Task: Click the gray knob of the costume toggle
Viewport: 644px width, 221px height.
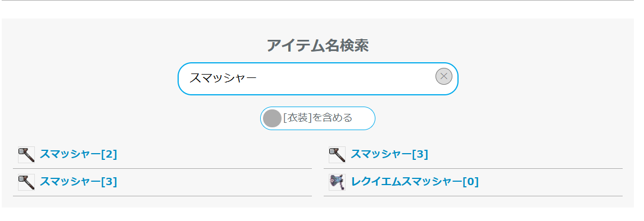Action: pyautogui.click(x=272, y=118)
